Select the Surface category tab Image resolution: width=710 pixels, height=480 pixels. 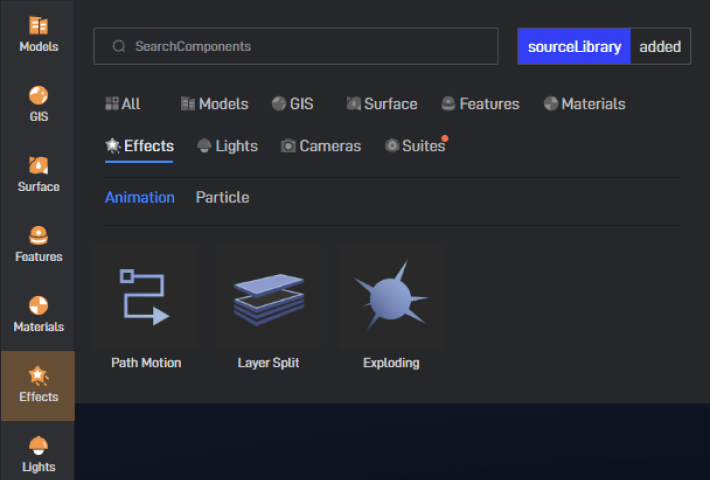pyautogui.click(x=382, y=104)
